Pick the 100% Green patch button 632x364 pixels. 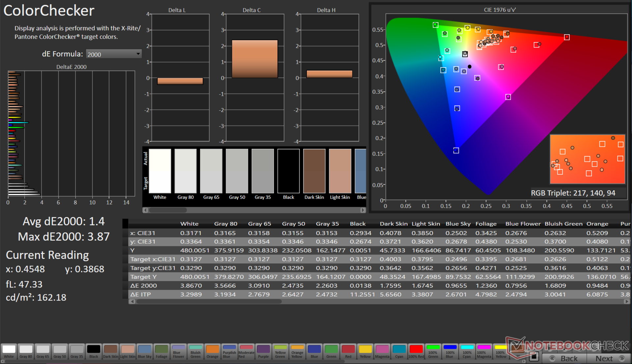coord(433,351)
